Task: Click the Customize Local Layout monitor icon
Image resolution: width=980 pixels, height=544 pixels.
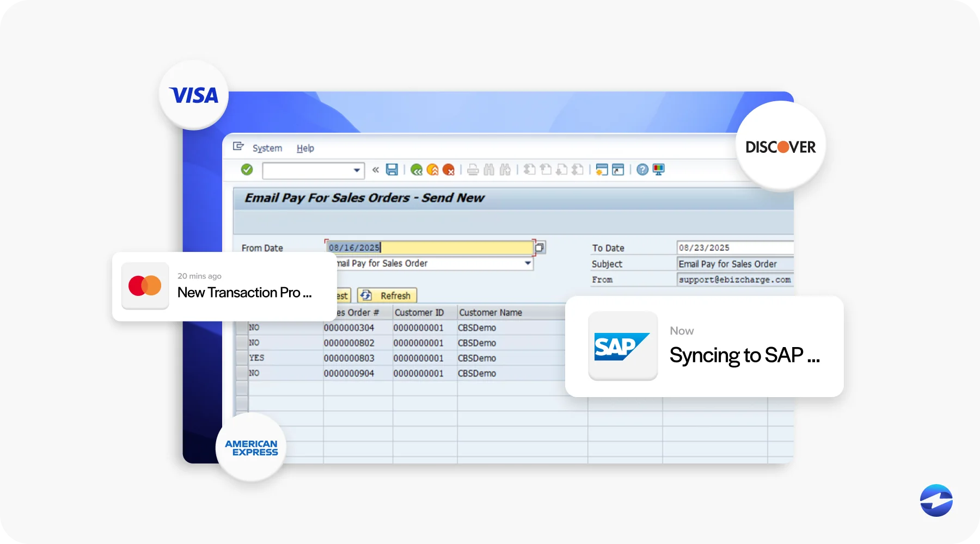Action: click(x=659, y=170)
